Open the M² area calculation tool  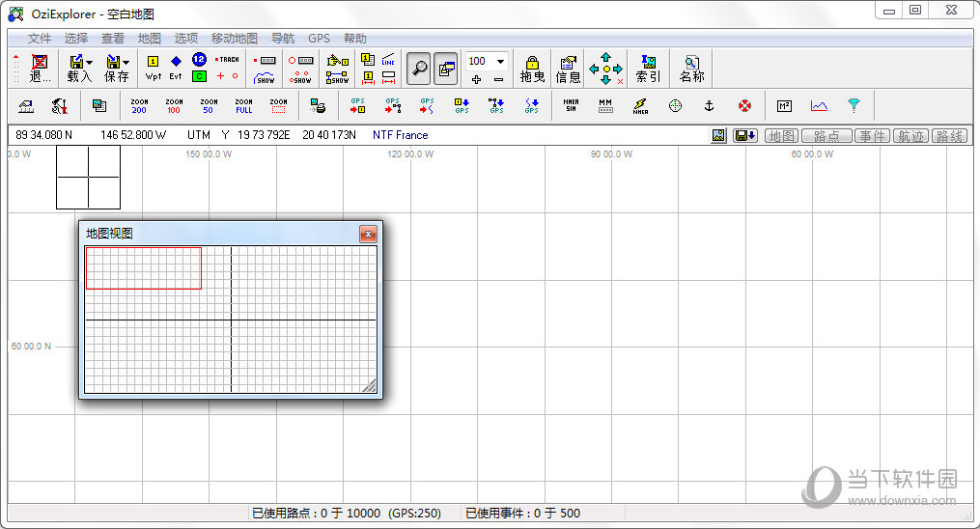click(785, 106)
